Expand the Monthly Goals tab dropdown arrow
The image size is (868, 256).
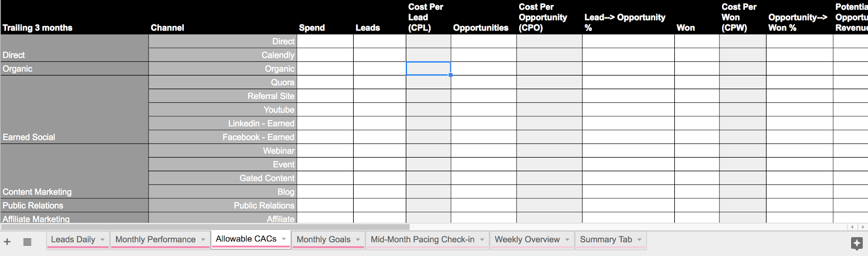(358, 240)
